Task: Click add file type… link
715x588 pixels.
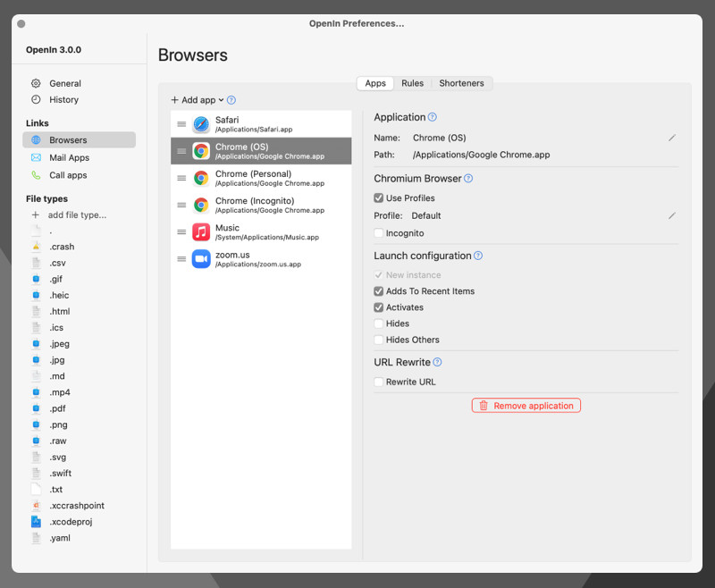Action: pos(77,214)
